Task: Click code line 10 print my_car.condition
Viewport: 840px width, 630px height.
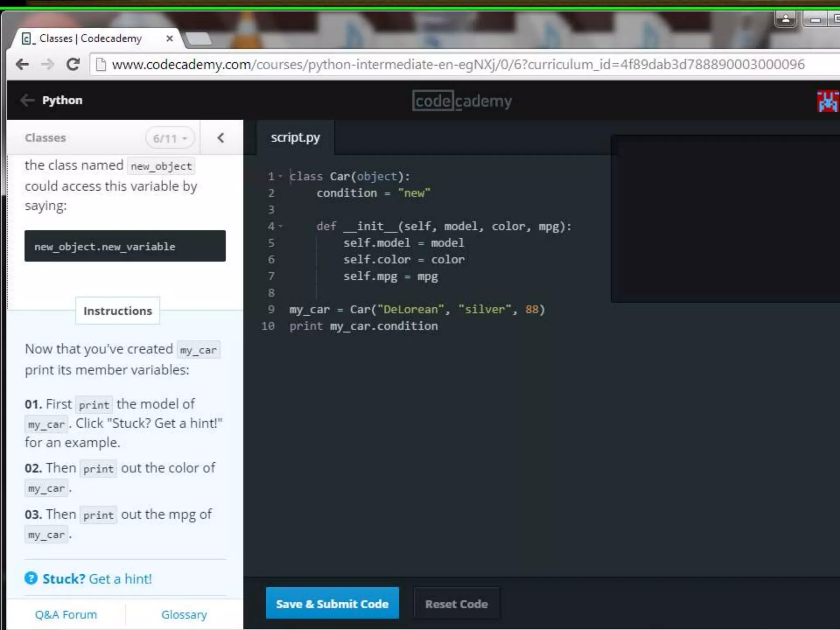Action: (x=363, y=326)
